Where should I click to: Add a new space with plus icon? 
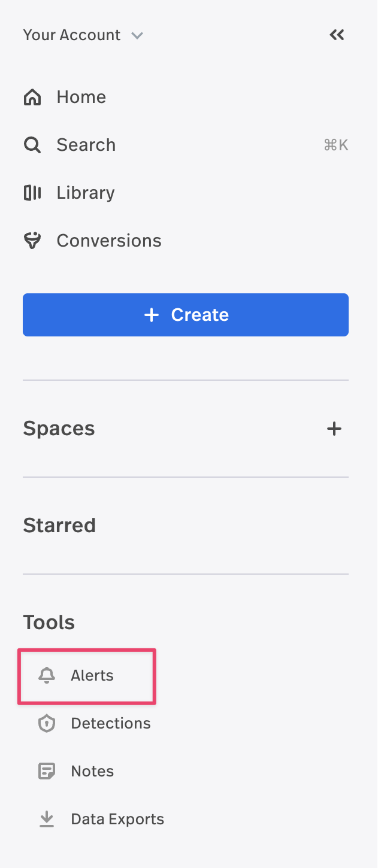pos(334,429)
